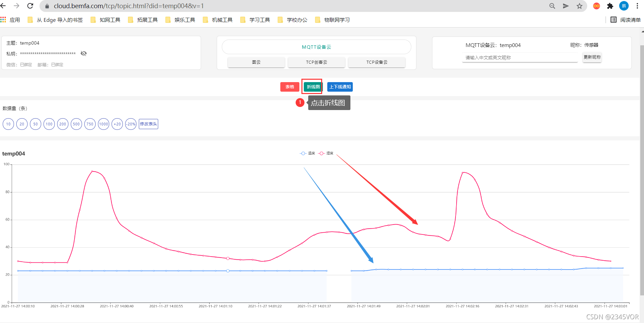Set data count to 750

[x=90, y=124]
